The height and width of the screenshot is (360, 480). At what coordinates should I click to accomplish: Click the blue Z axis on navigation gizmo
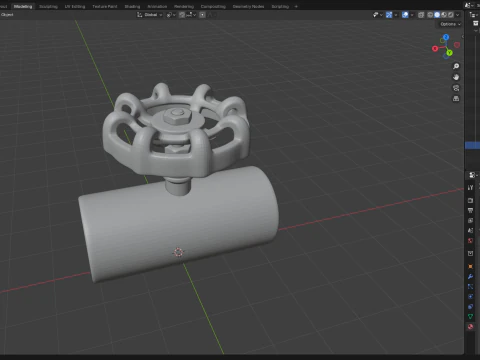(x=446, y=37)
